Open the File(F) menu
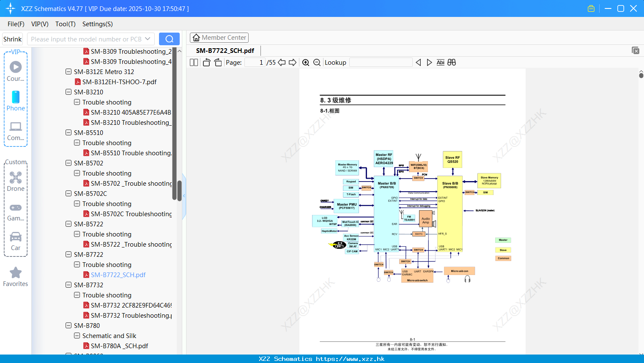 (16, 24)
